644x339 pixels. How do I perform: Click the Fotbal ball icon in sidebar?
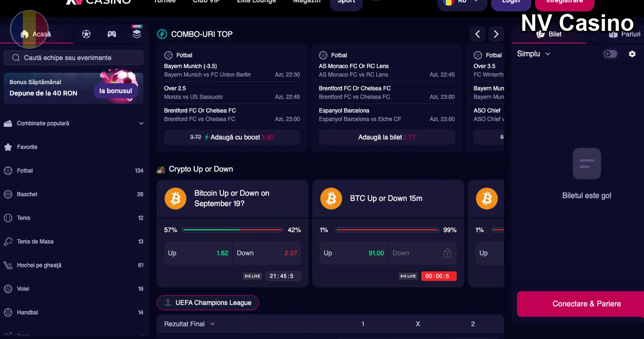click(8, 171)
